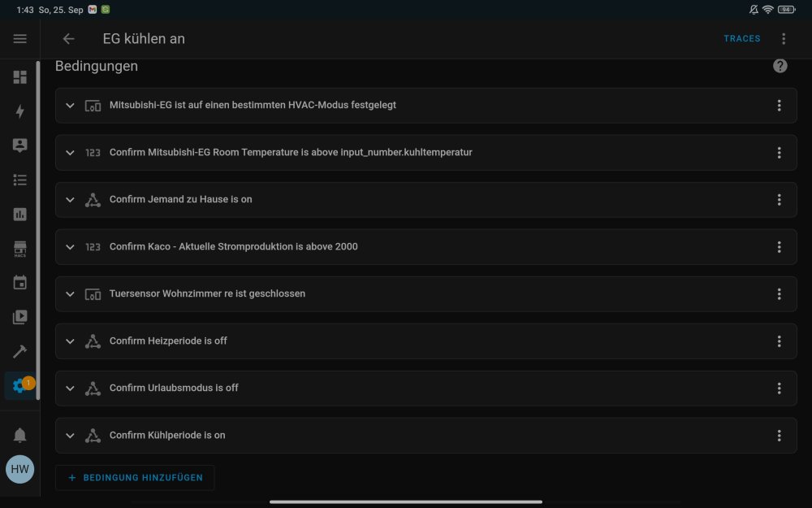Open the Media play icon in sidebar
Viewport: 812px width, 508px height.
coord(19,317)
